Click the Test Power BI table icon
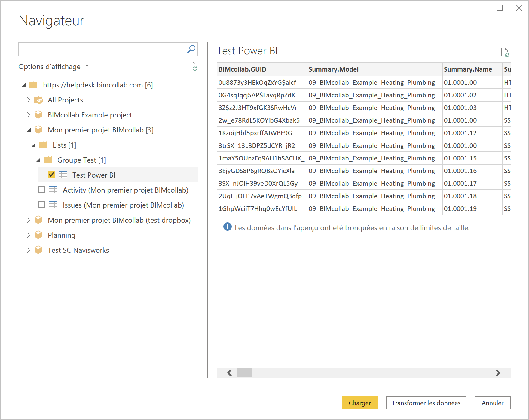Image resolution: width=529 pixels, height=420 pixels. coord(63,175)
